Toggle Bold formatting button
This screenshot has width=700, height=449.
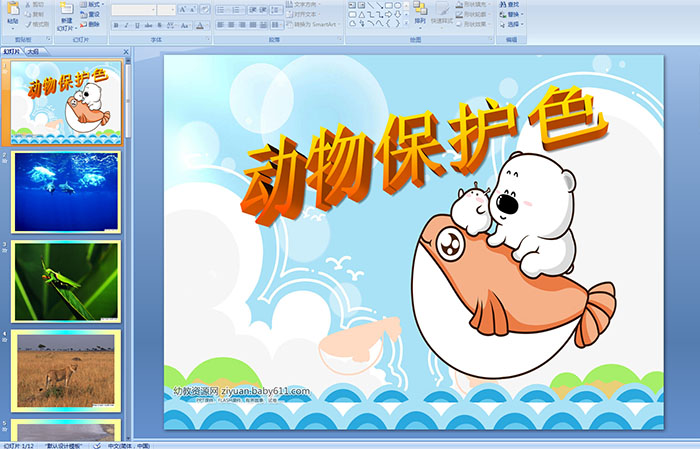pos(114,24)
